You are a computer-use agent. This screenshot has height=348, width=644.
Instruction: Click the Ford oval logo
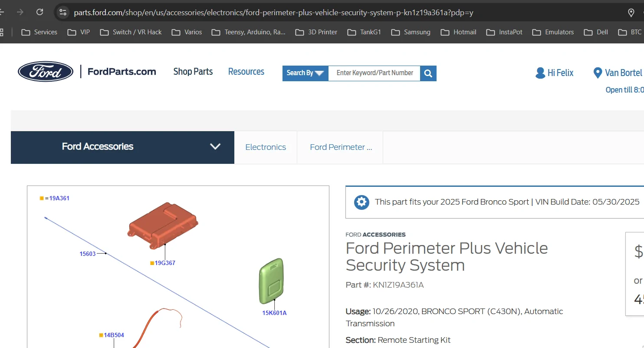(46, 72)
